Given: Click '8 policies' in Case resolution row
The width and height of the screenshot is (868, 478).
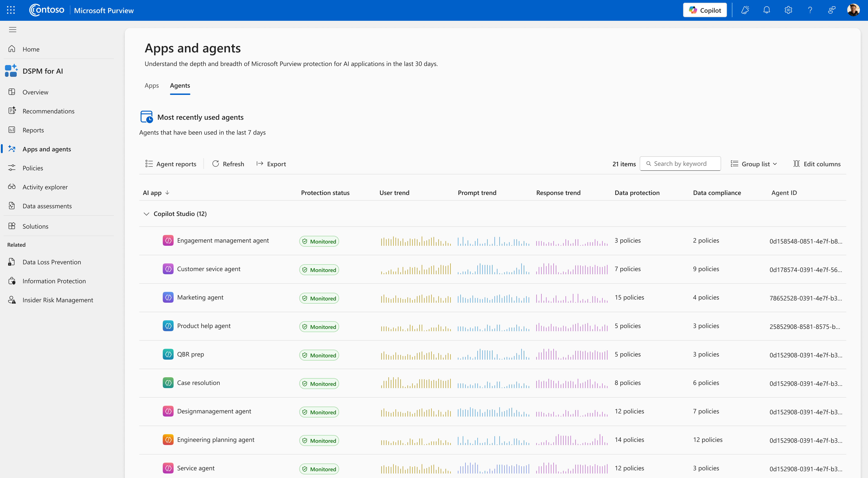Looking at the screenshot, I should (627, 383).
